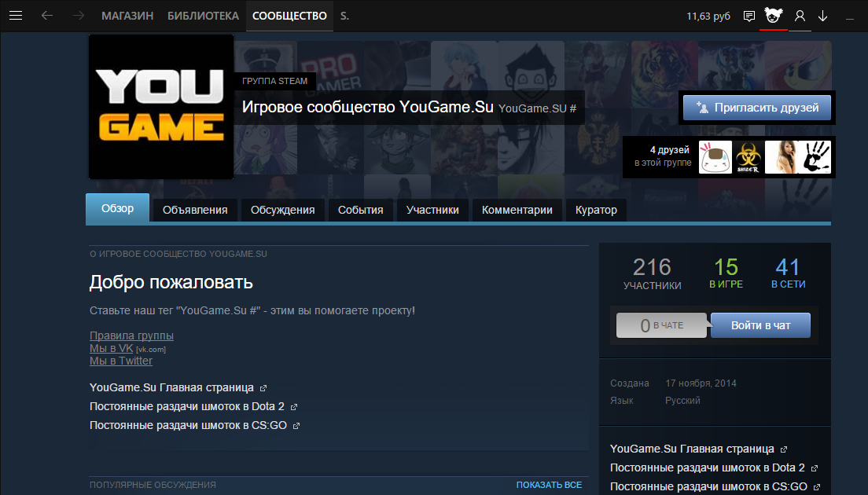
Task: Switch to the События tab
Action: (360, 210)
